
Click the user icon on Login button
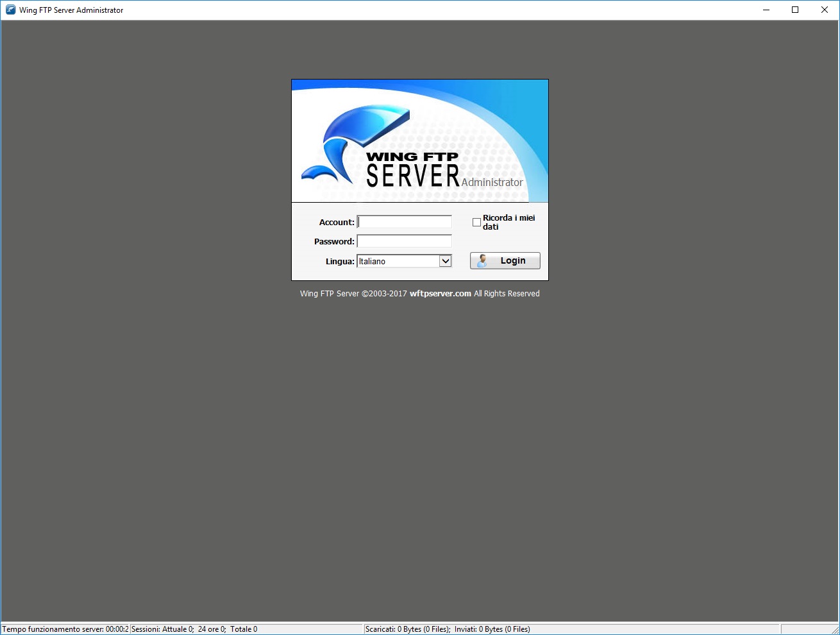pos(483,260)
